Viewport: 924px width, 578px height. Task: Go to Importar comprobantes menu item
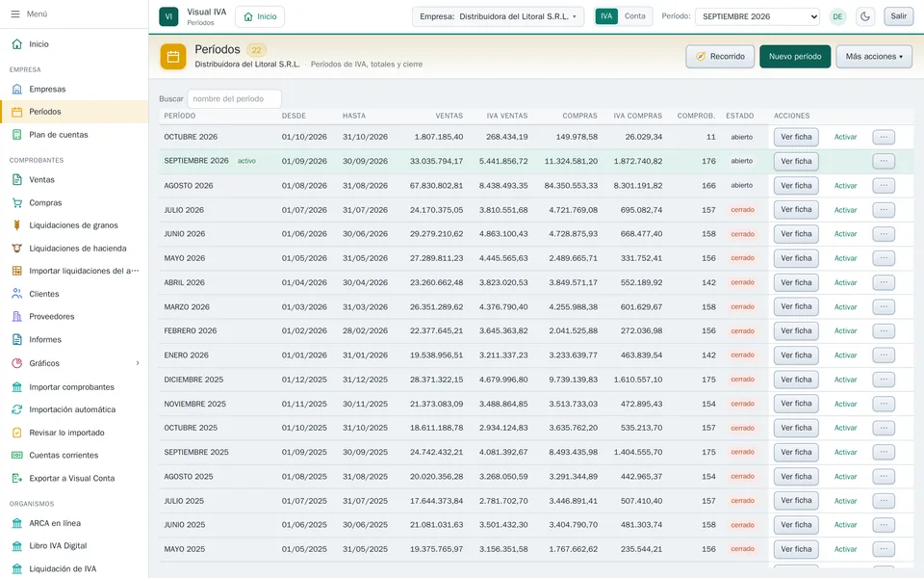[74, 387]
